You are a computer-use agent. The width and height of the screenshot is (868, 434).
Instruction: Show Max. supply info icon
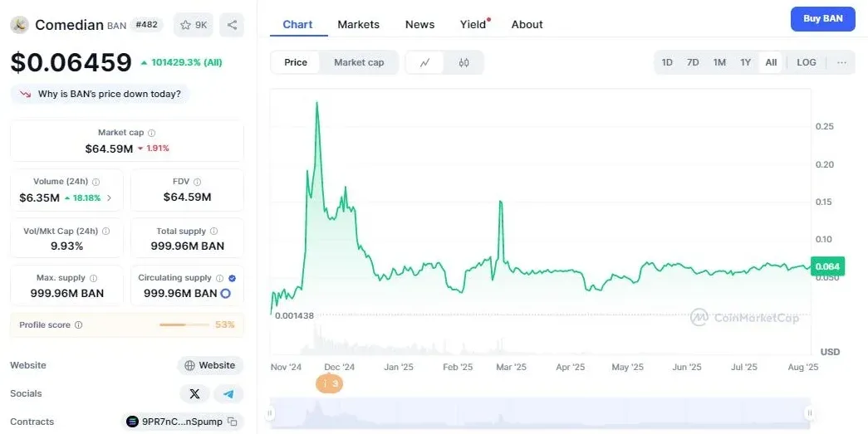tap(94, 278)
